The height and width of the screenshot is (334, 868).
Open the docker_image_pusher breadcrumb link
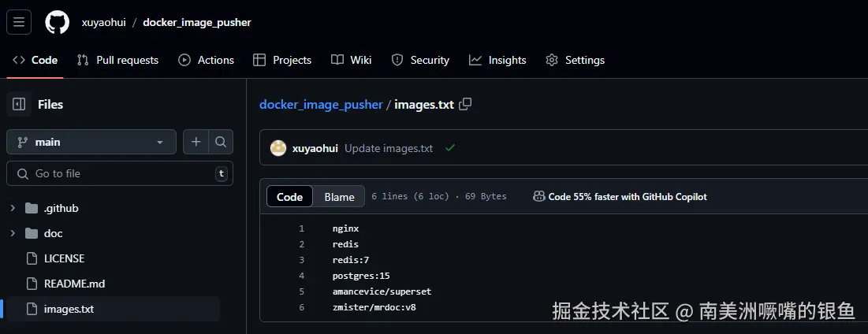[321, 104]
